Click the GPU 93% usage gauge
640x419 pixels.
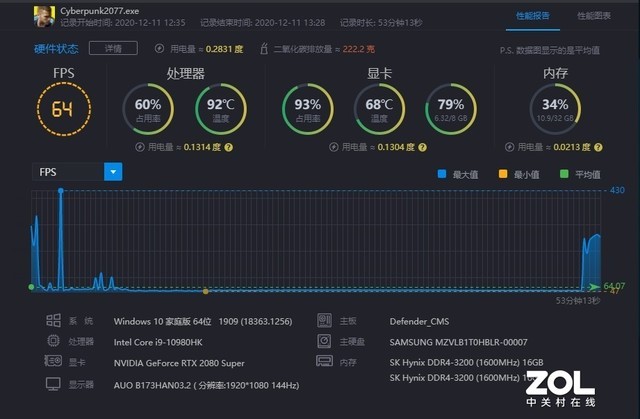[308, 109]
